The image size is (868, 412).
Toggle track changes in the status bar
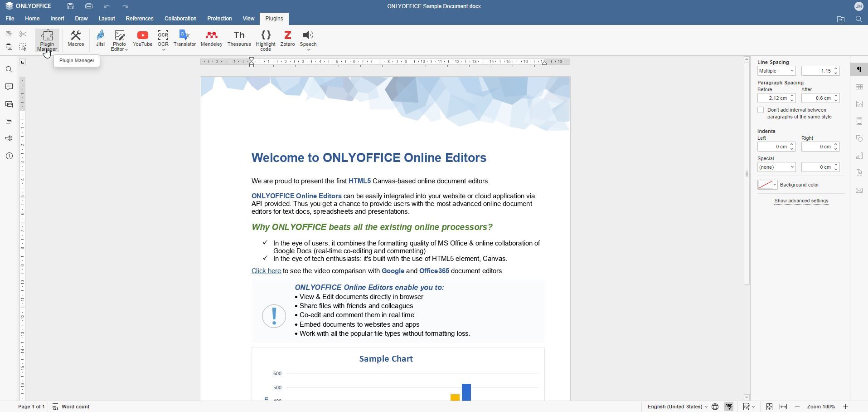tap(747, 407)
